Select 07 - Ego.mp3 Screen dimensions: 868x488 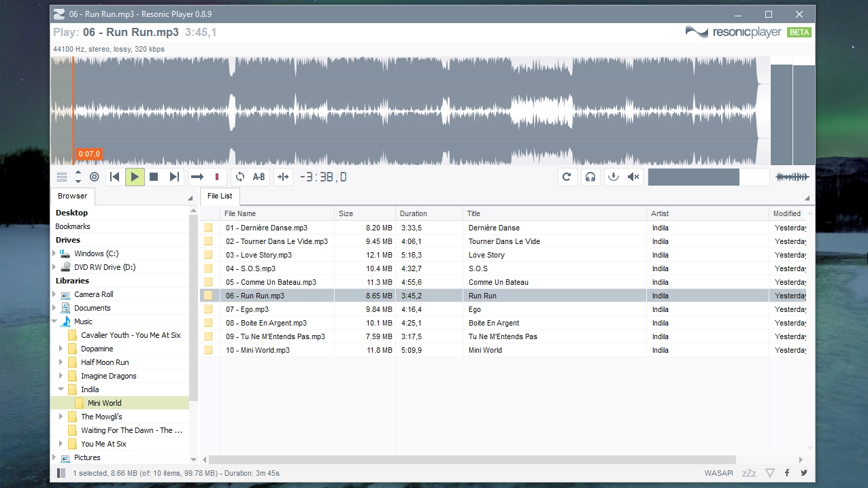247,309
